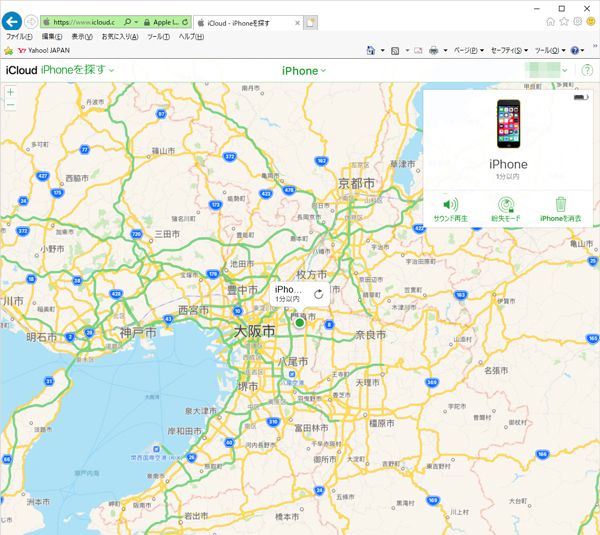Click the address bar URL field
This screenshot has width=600, height=535.
84,22
